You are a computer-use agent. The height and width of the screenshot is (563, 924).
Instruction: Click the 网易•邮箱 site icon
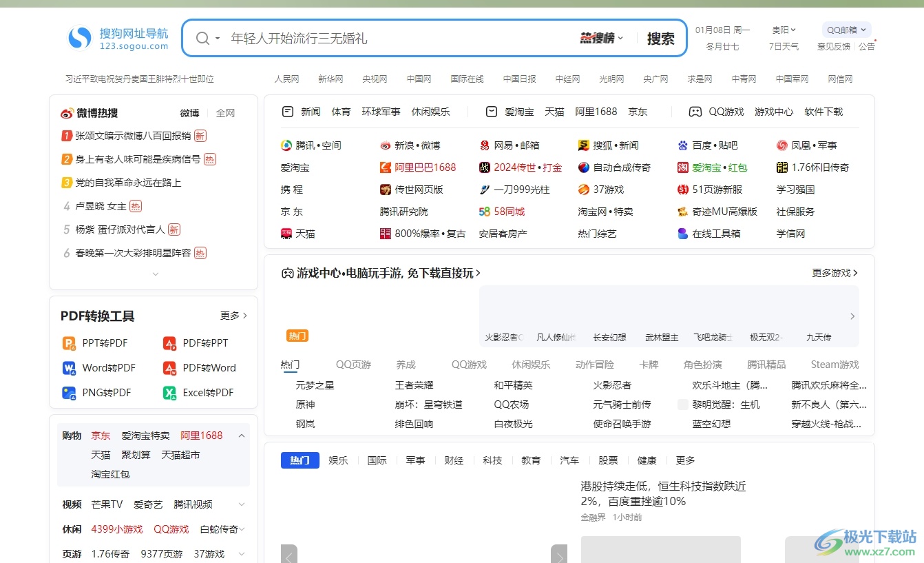coord(485,145)
